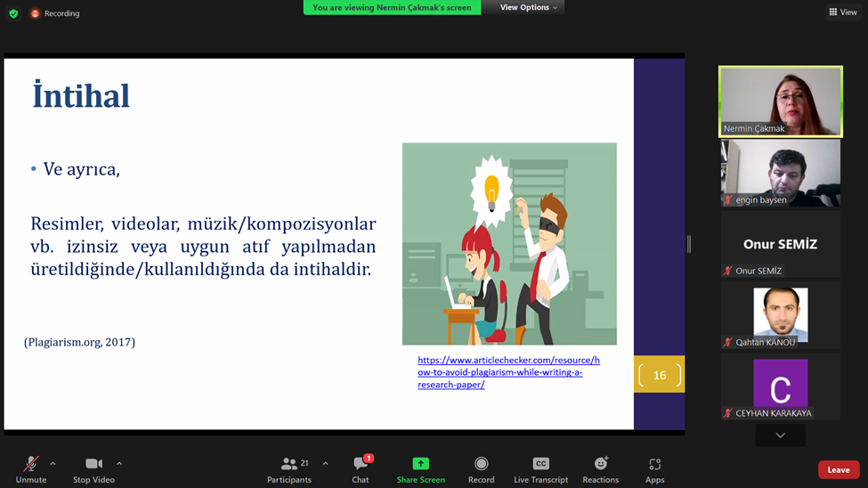Screen dimensions: 868x488
Task: Click the panel divider handle beside the slide
Action: point(689,243)
